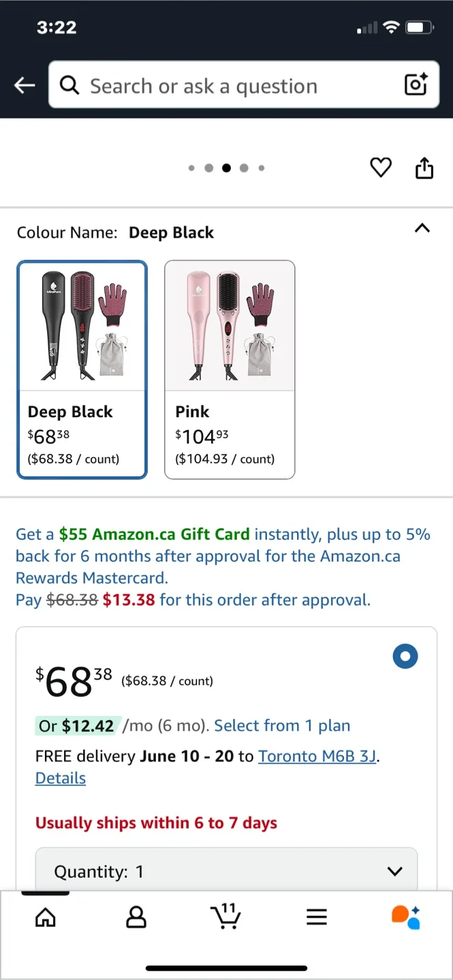Viewport: 453px width, 980px height.
Task: Go to Home tab
Action: pos(46,917)
